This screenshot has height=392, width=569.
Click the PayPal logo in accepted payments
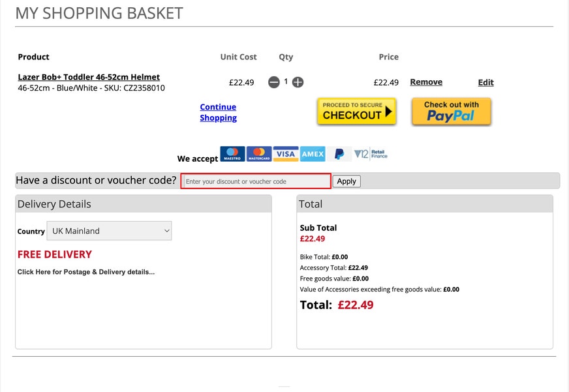pyautogui.click(x=339, y=154)
